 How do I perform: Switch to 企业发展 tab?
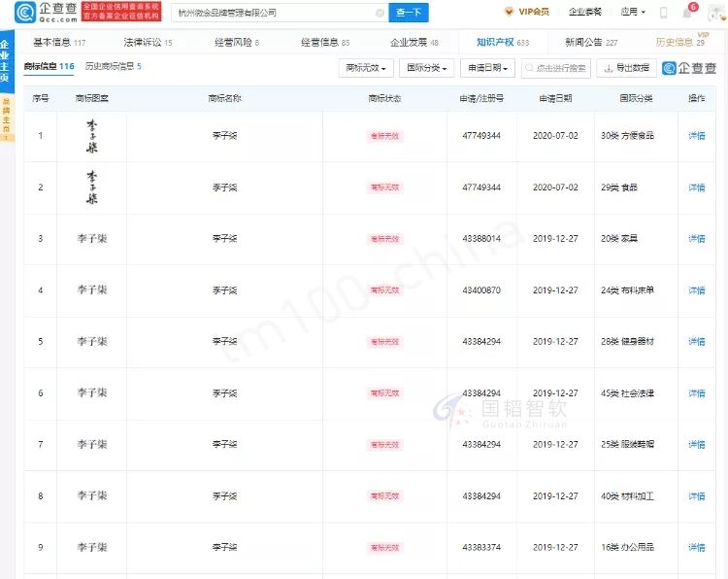pyautogui.click(x=414, y=43)
